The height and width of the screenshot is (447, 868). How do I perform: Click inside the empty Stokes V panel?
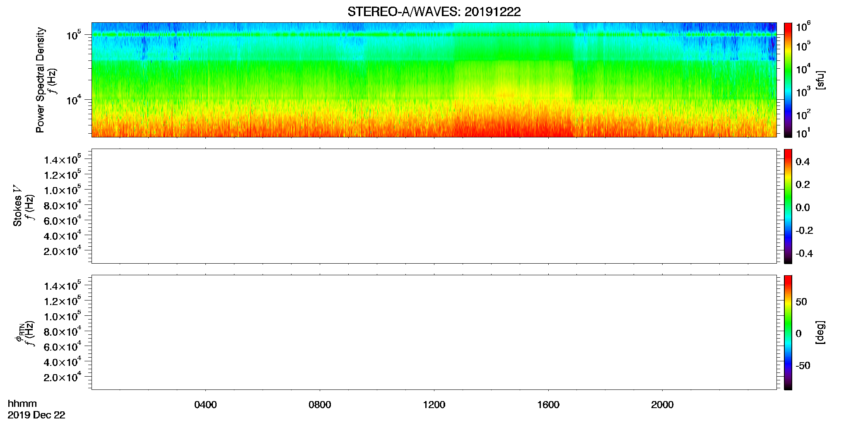tap(434, 206)
